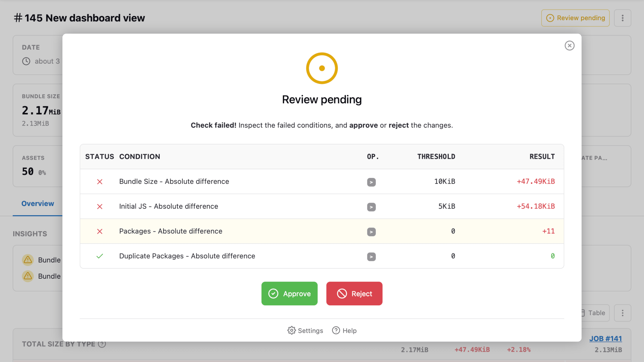Click the red X status for Bundle Size condition
The image size is (644, 362).
click(99, 182)
